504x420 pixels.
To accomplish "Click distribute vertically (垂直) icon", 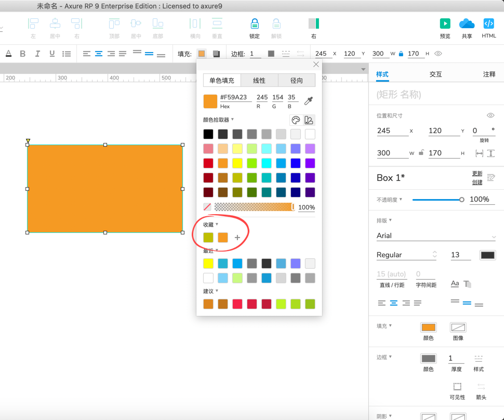I will click(217, 24).
